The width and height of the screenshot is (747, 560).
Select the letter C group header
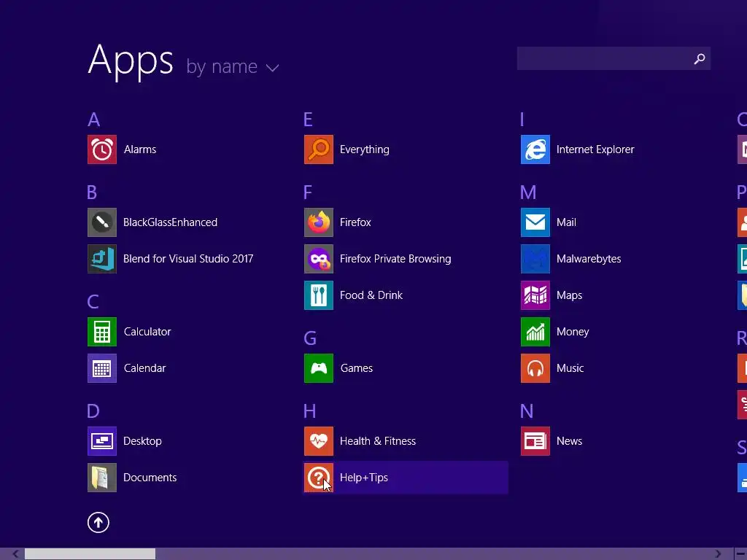pos(93,302)
